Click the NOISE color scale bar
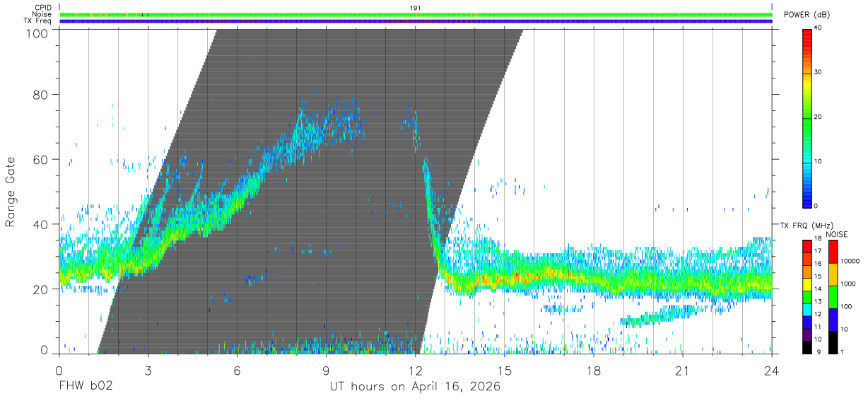868x401 pixels. pos(833,296)
